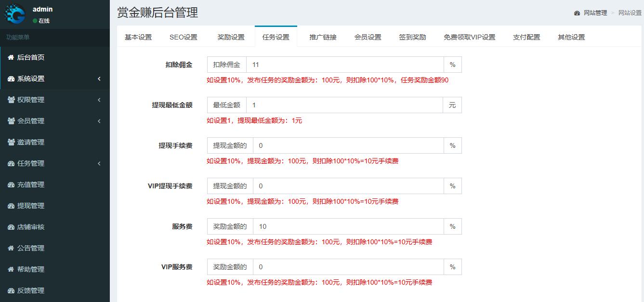Click the 扣除佣金 input field
The height and width of the screenshot is (302, 644).
tap(337, 64)
